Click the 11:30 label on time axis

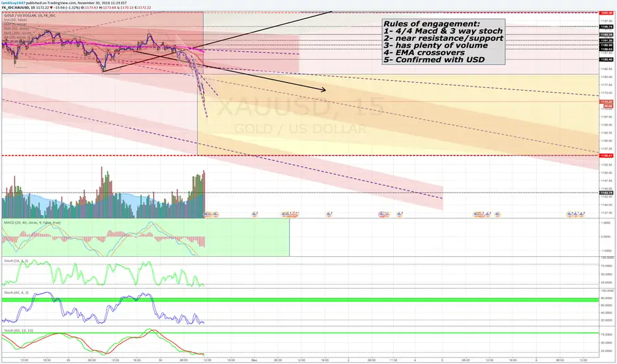pyautogui.click(x=393, y=360)
